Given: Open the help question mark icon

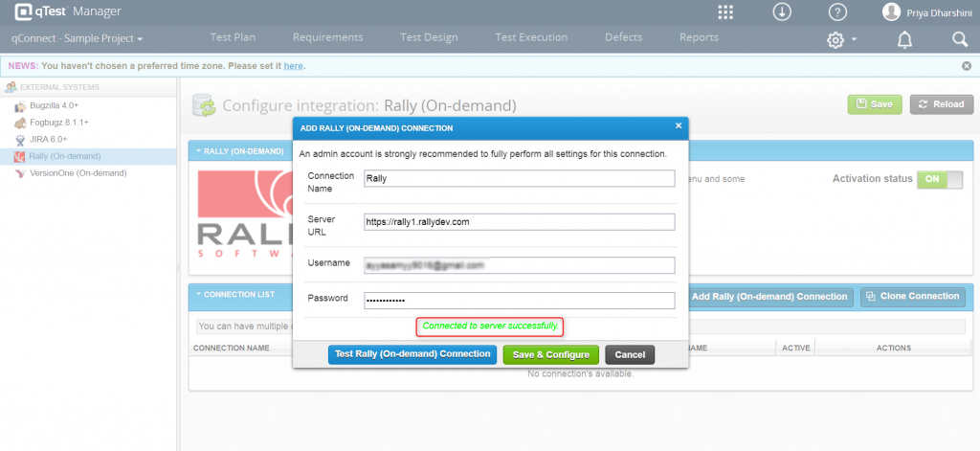Looking at the screenshot, I should [836, 12].
